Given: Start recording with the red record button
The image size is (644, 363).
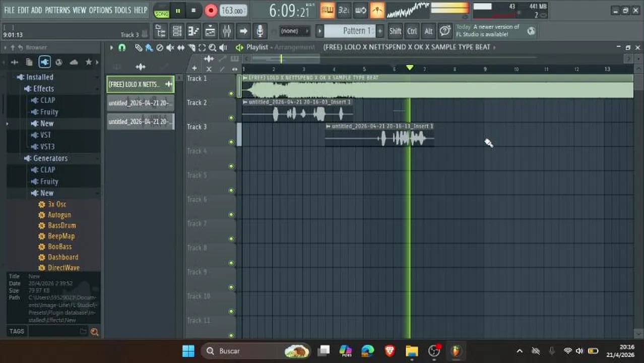Looking at the screenshot, I should coord(211,10).
